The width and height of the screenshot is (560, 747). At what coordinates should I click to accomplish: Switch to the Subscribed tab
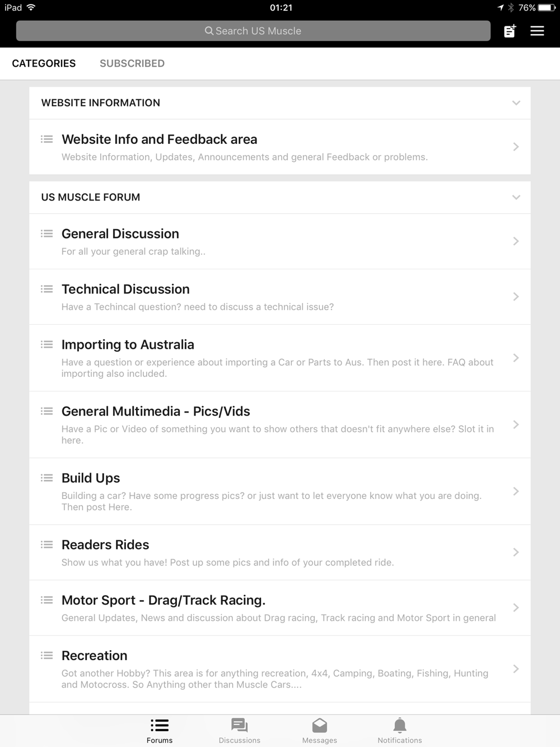132,63
